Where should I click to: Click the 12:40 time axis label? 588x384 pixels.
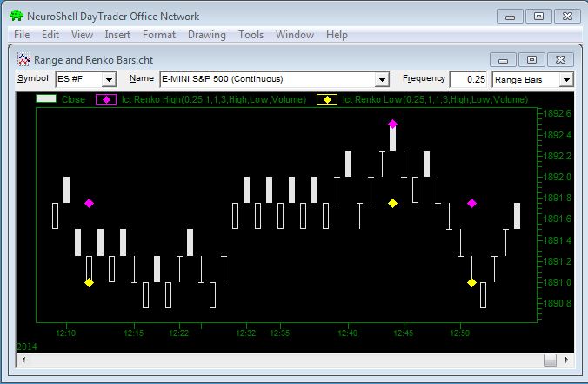tap(348, 333)
